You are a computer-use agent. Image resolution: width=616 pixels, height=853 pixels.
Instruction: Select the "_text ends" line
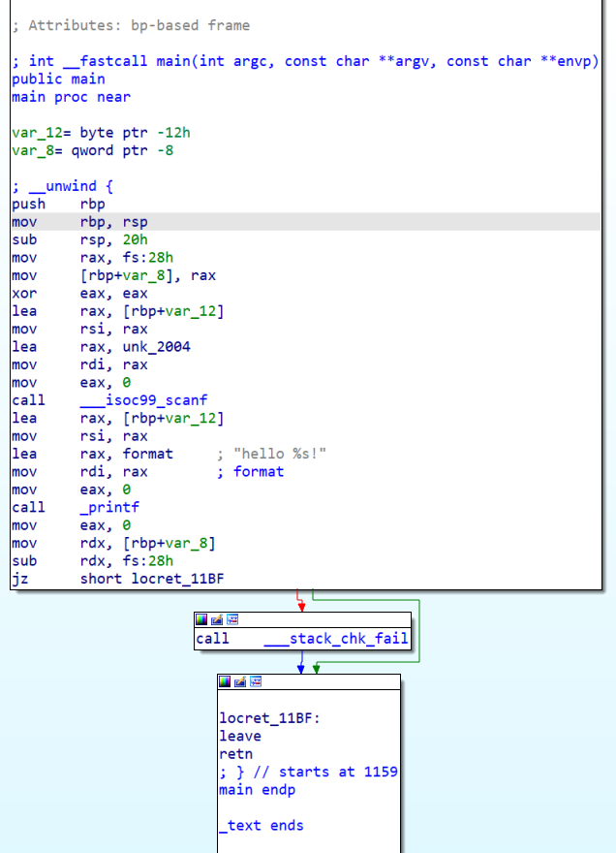click(262, 826)
